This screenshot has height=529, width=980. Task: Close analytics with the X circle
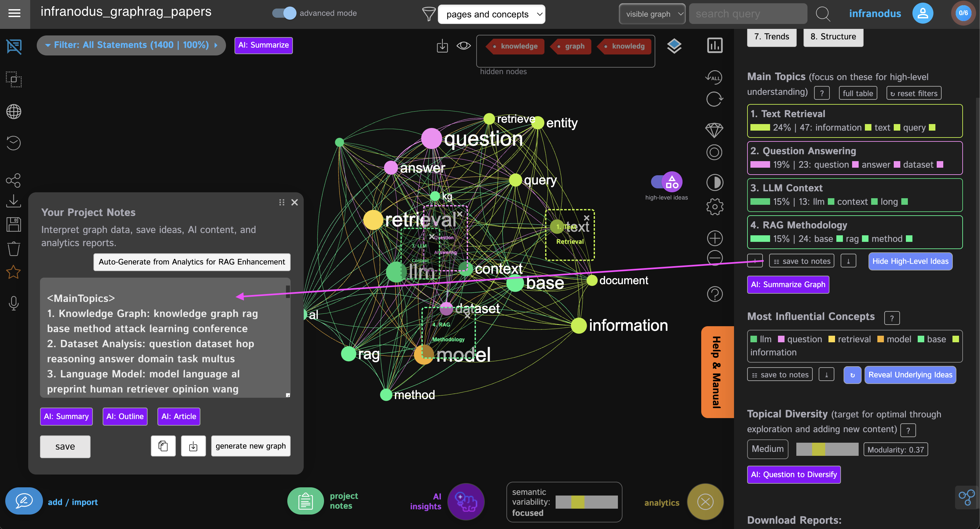pos(705,502)
